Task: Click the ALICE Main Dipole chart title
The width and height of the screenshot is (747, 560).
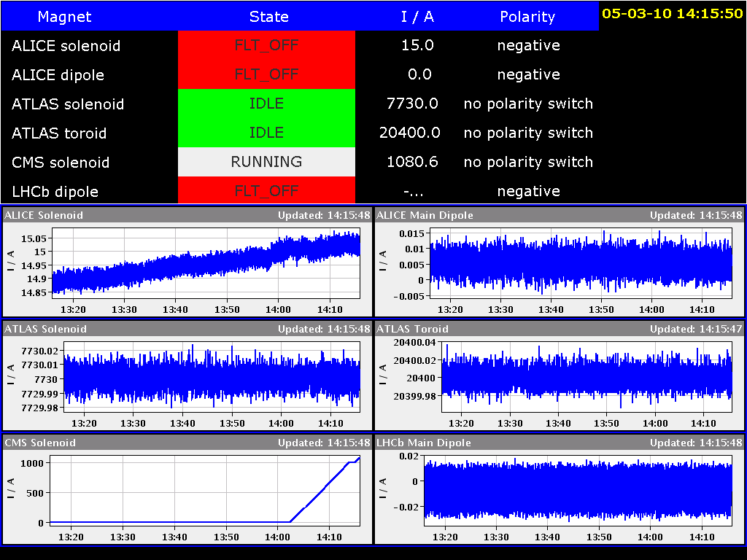Action: (425, 215)
